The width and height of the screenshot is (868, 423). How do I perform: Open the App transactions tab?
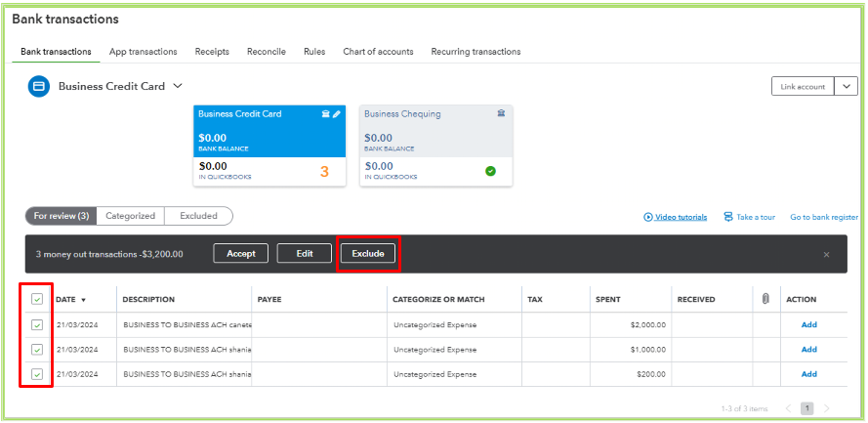coord(144,52)
